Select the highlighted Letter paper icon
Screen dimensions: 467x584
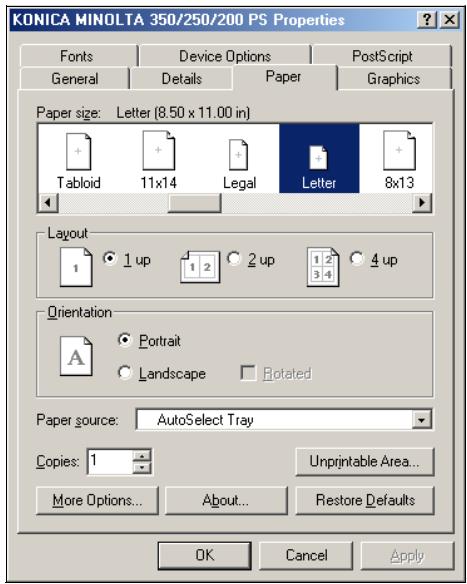click(x=318, y=157)
